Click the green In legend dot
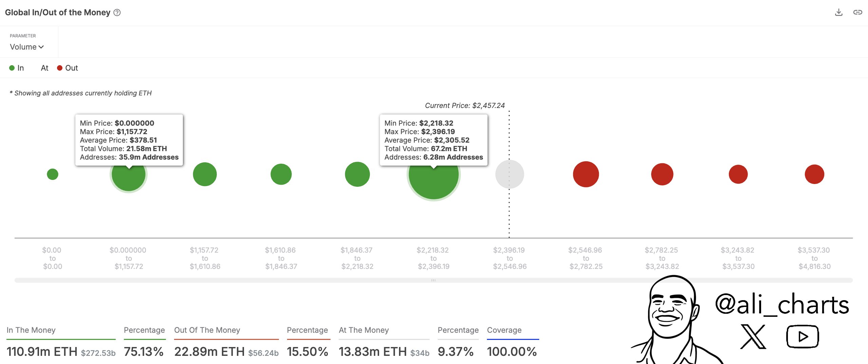Screen dimensions: 868x364 (12, 68)
